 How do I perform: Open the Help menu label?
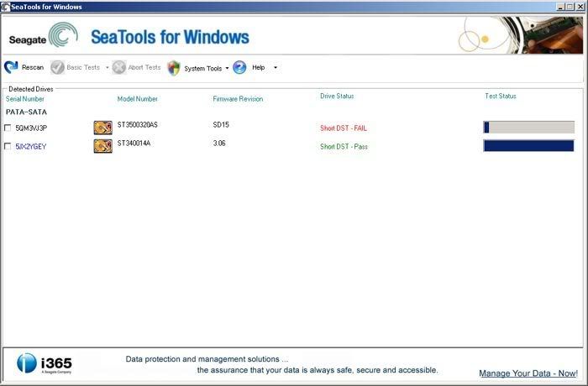pos(259,68)
